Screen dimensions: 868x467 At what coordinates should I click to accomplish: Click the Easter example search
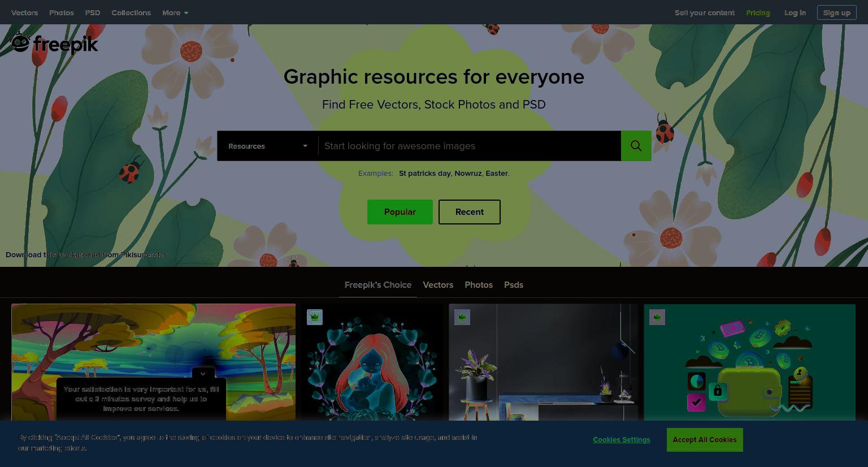tap(497, 174)
